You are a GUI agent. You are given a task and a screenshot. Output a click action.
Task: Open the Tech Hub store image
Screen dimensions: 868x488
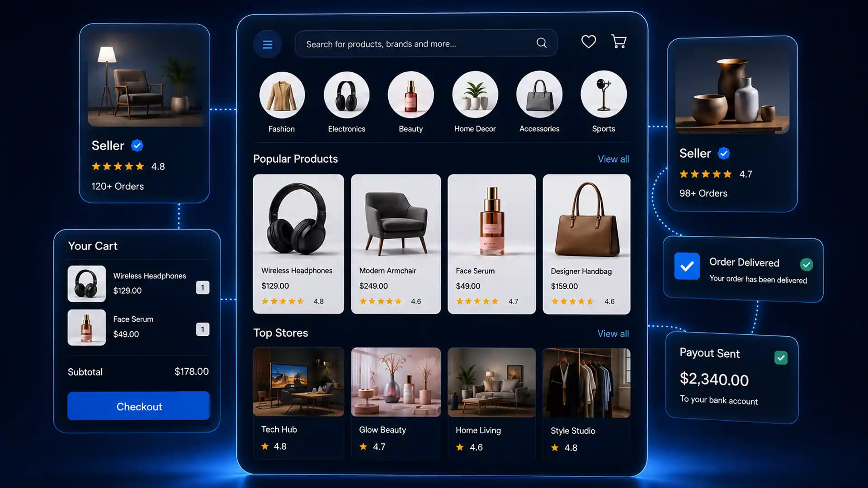(298, 382)
